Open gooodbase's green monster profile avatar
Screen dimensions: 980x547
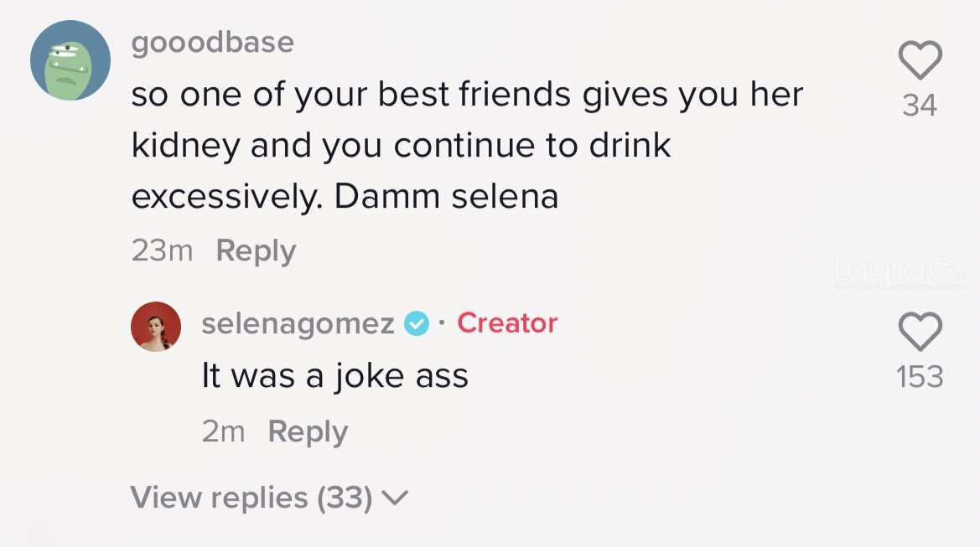tap(70, 60)
